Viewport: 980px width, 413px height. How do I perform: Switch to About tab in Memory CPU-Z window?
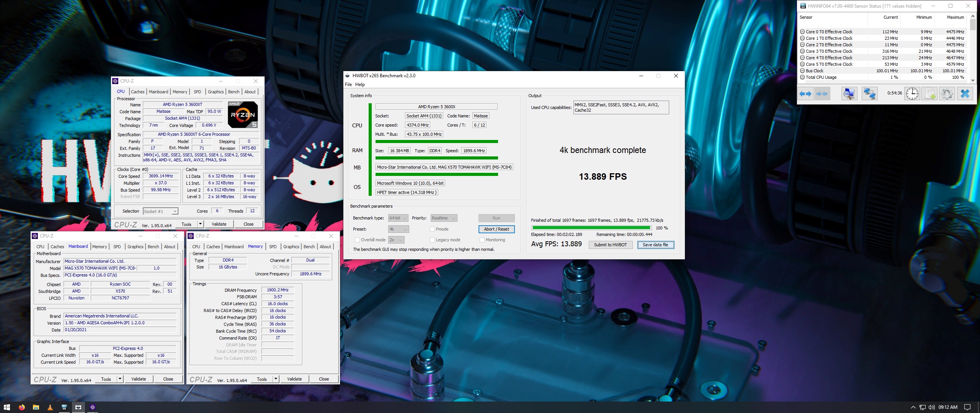325,247
